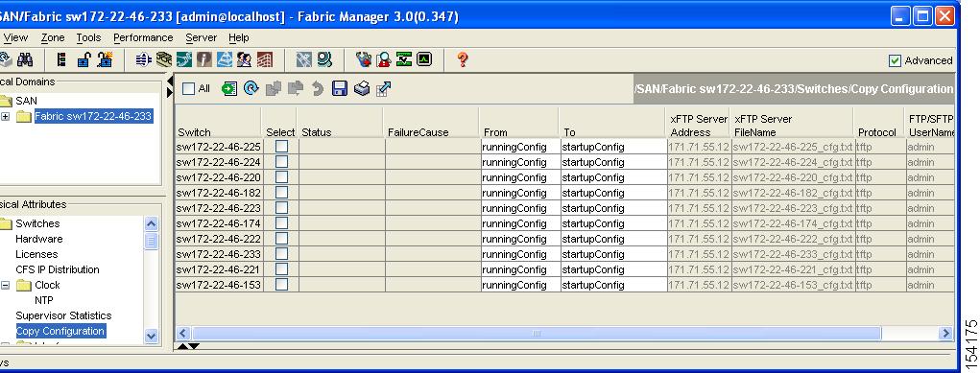980x373 pixels.
Task: Click the green checklist analysis toolbar icon
Action: (x=404, y=60)
